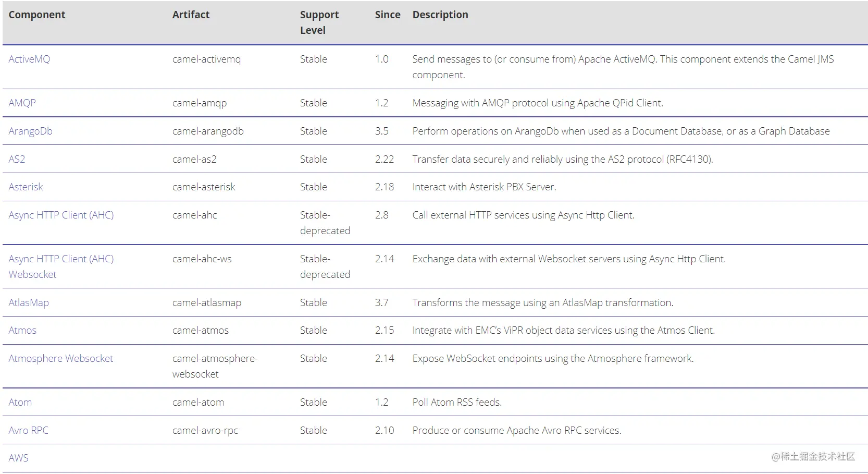Click the Component column header
The width and height of the screenshot is (868, 474).
(x=36, y=15)
